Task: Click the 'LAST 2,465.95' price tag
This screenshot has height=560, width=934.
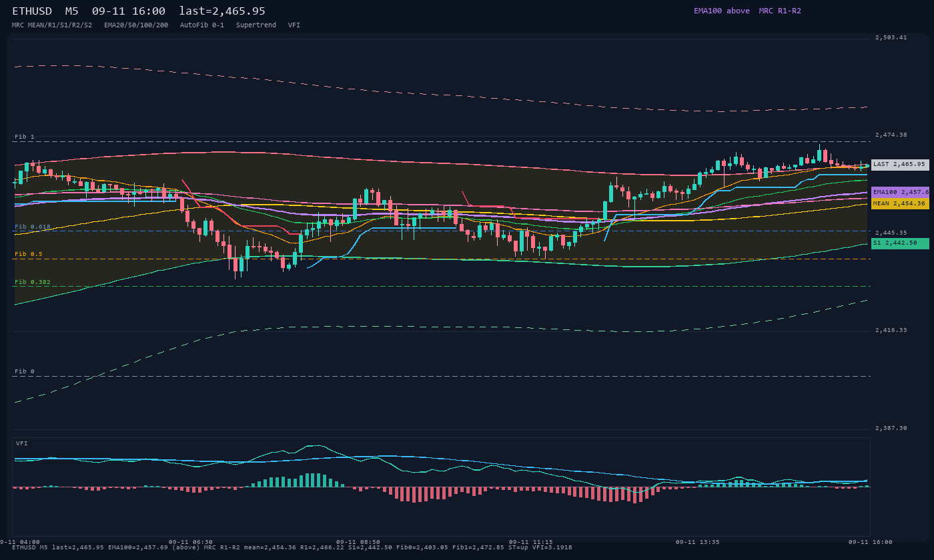Action: (x=900, y=164)
